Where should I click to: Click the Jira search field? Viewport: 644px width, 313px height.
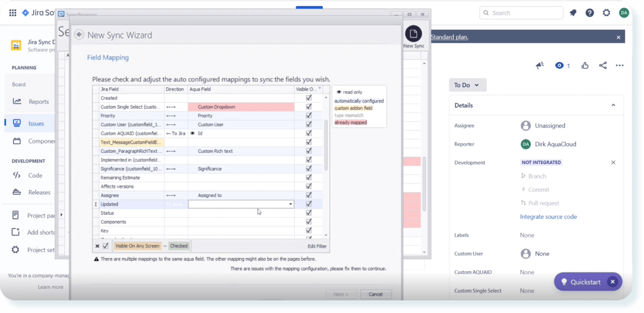(521, 13)
